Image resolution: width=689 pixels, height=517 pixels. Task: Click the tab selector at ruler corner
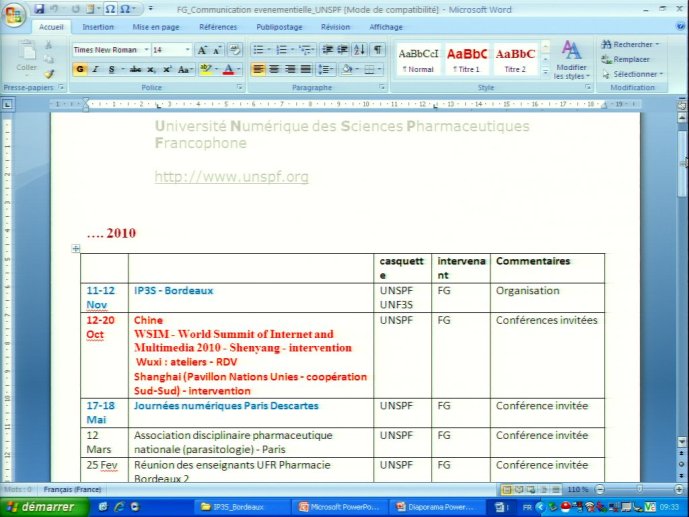[7, 105]
